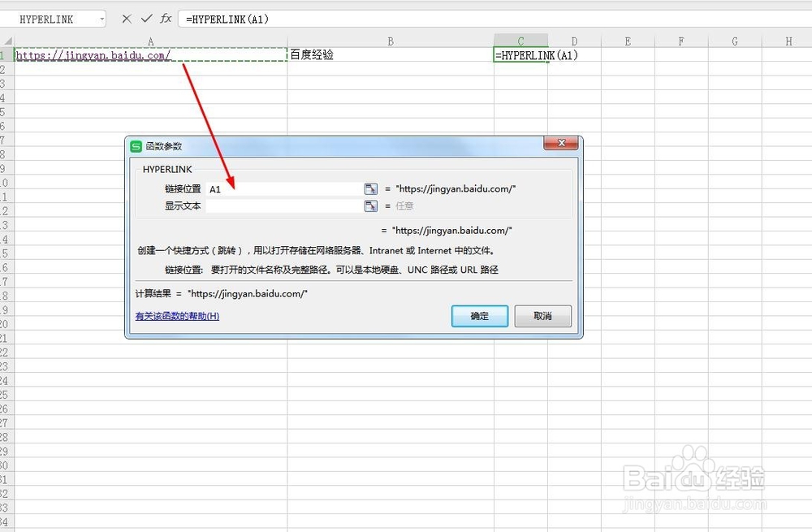Click the checkmark icon to confirm formula entry
The height and width of the screenshot is (532, 812).
click(x=145, y=19)
